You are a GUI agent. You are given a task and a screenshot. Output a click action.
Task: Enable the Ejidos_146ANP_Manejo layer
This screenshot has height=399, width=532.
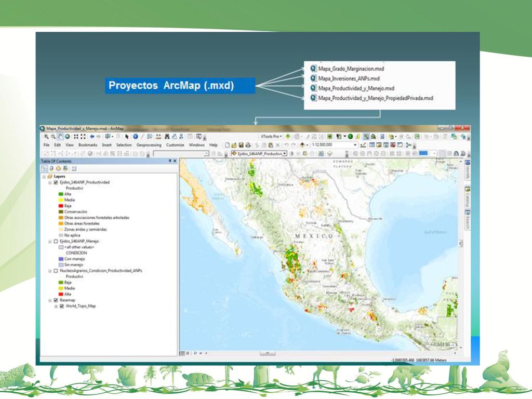pos(56,241)
